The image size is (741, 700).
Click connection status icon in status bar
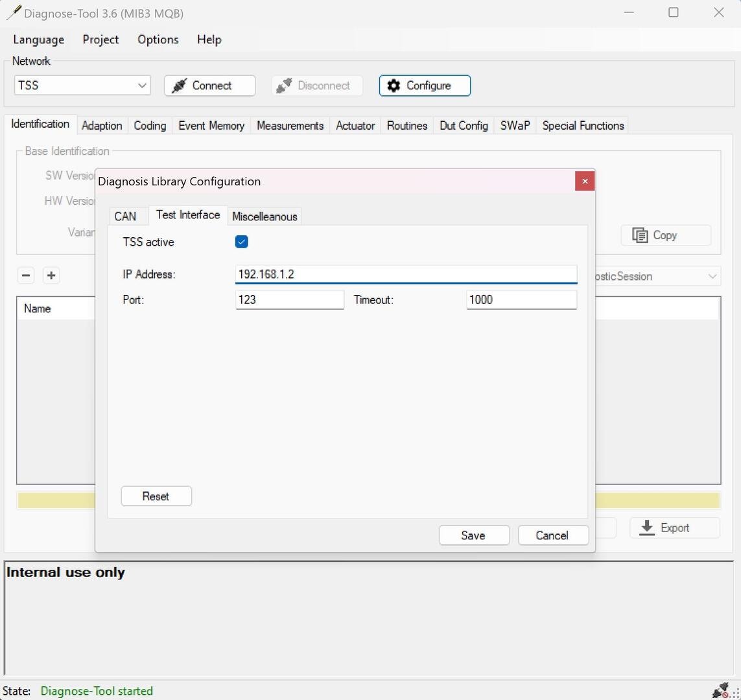pos(720,690)
